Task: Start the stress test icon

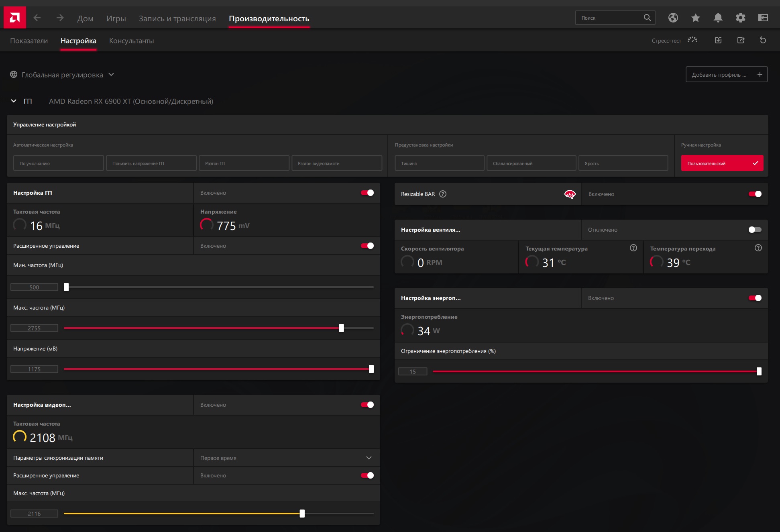Action: coord(692,40)
